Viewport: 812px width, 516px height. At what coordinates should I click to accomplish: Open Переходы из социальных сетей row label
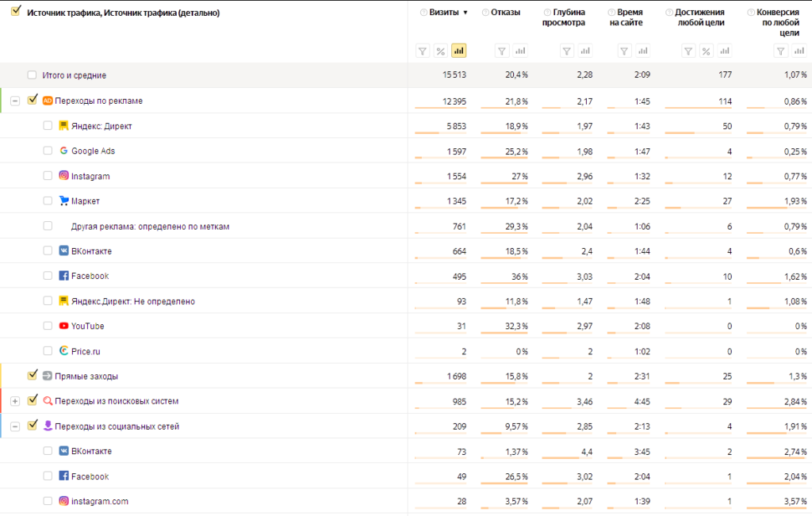tap(117, 426)
